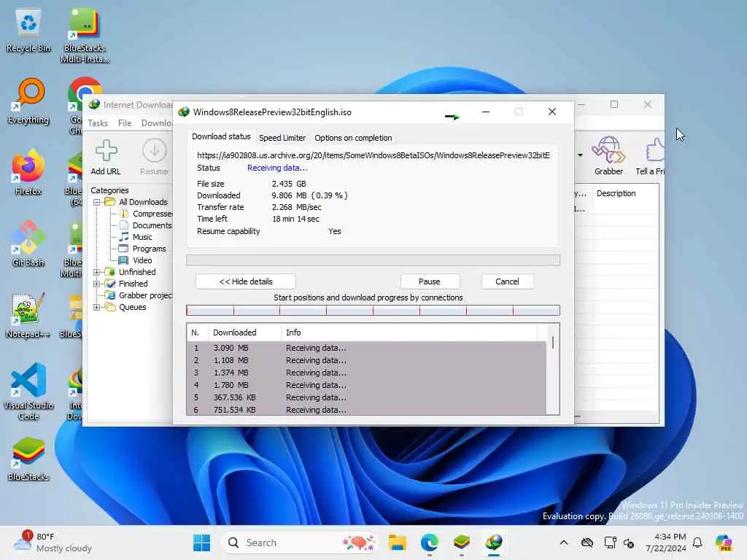Cancel the ISO download

coord(507,281)
